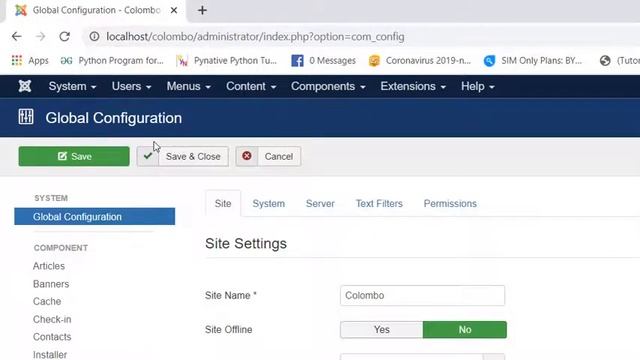Open Check-in component settings
640x360 pixels.
tap(52, 319)
